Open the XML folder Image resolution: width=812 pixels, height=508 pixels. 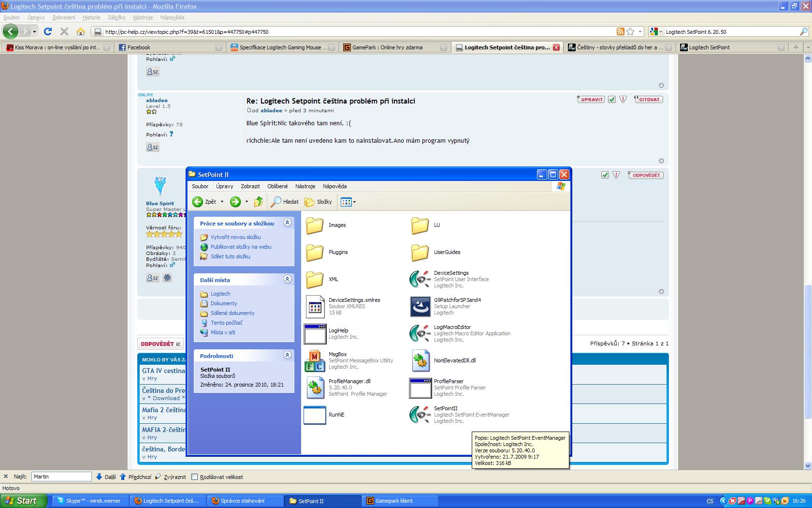pyautogui.click(x=315, y=279)
